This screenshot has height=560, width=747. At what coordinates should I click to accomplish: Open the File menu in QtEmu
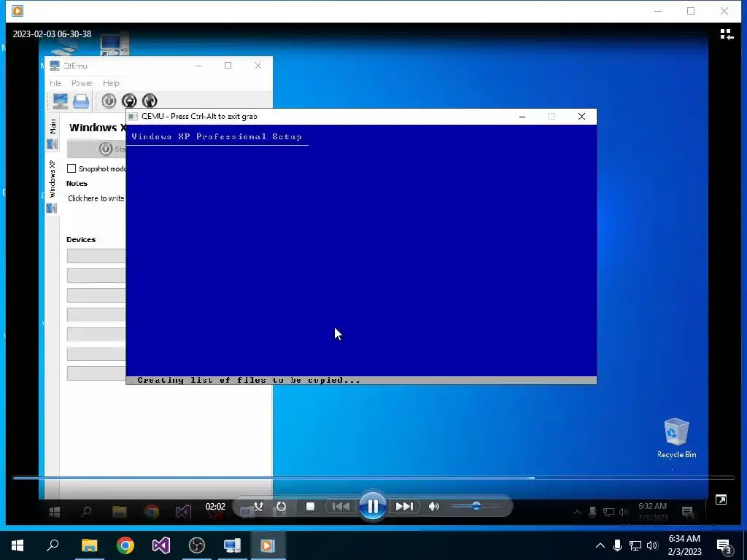55,83
